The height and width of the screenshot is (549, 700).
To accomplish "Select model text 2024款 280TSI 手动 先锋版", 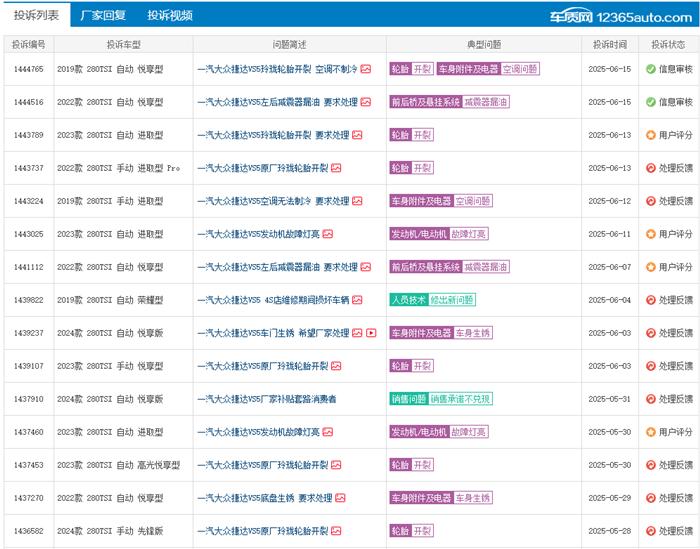I will click(x=110, y=531).
